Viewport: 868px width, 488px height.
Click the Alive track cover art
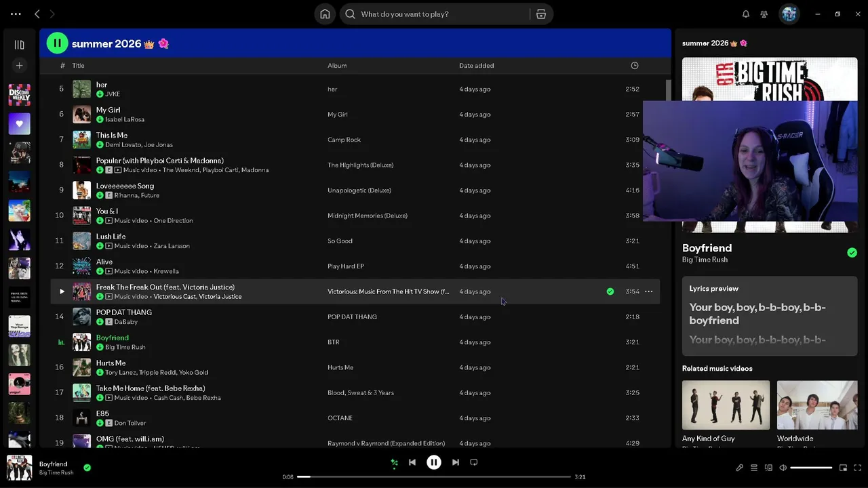(x=81, y=266)
